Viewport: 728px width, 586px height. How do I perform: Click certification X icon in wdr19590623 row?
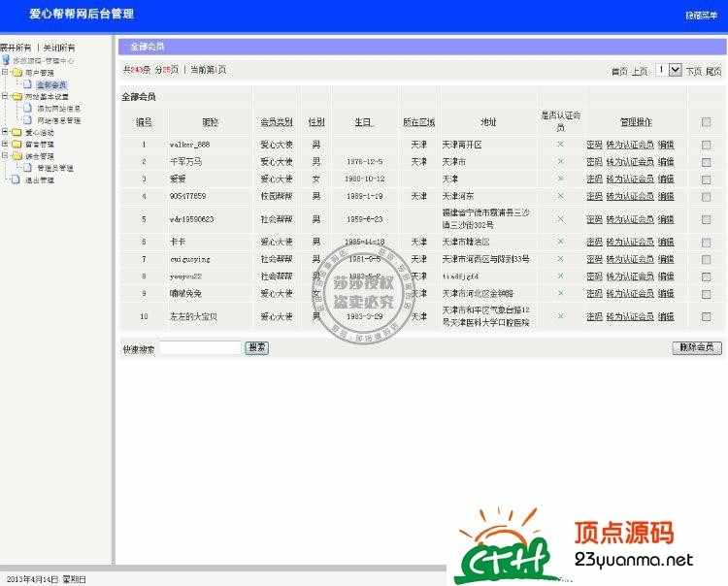[560, 218]
